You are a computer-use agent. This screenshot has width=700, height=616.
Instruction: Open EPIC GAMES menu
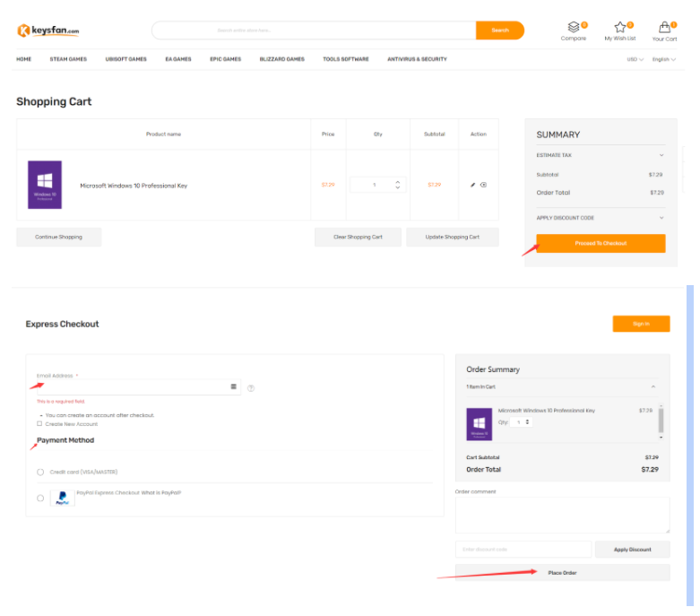[226, 59]
